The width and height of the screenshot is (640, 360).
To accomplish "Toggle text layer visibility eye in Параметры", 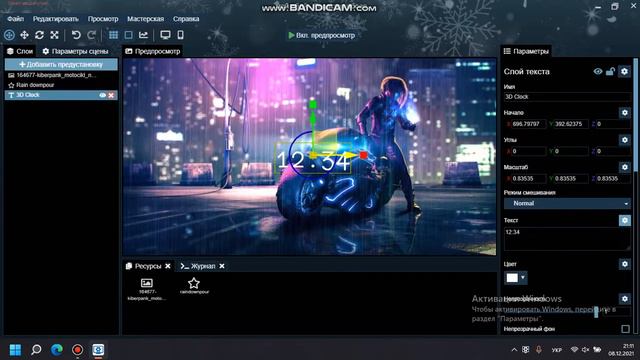I will pyautogui.click(x=598, y=71).
